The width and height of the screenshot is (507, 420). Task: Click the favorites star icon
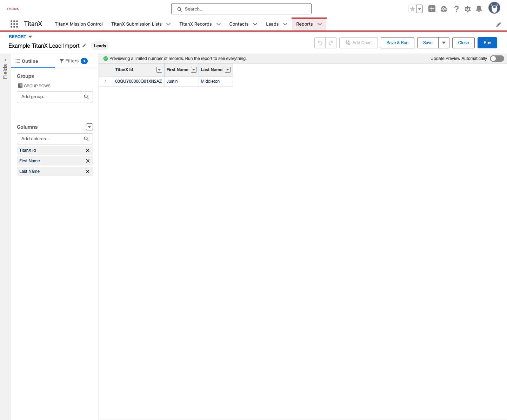[x=413, y=9]
